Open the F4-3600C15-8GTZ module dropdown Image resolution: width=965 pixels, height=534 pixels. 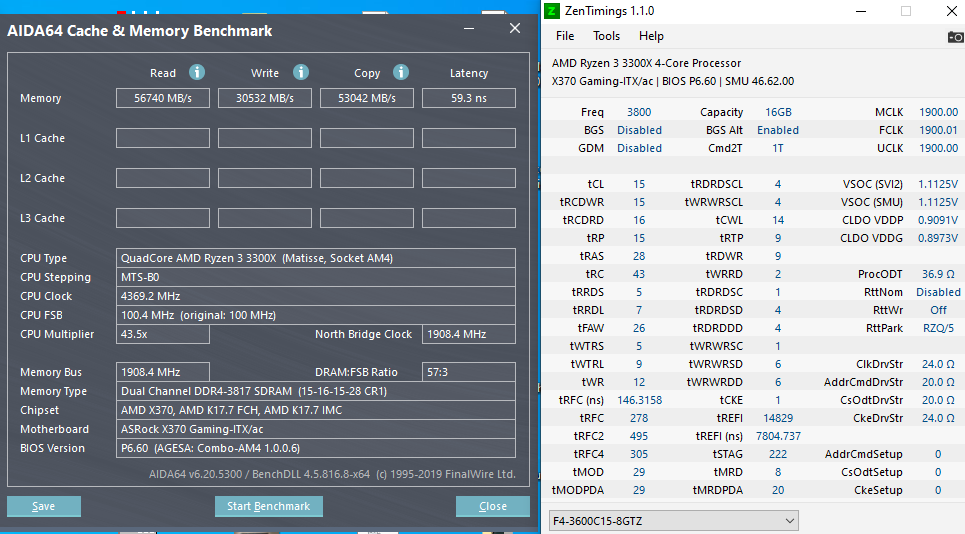pos(673,520)
